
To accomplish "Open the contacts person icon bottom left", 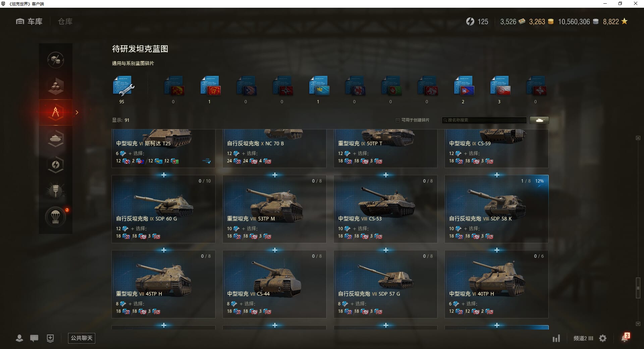I will tap(19, 338).
